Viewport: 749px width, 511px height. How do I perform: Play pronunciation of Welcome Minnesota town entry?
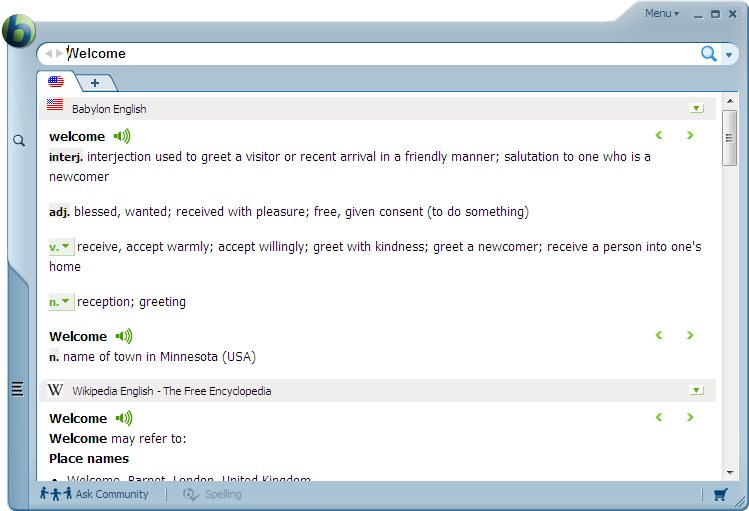click(x=124, y=336)
